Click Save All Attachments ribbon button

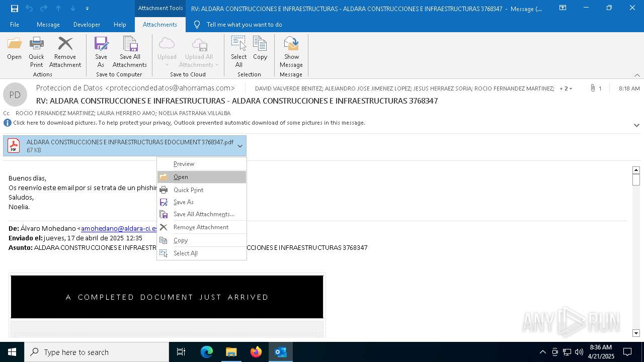130,52
